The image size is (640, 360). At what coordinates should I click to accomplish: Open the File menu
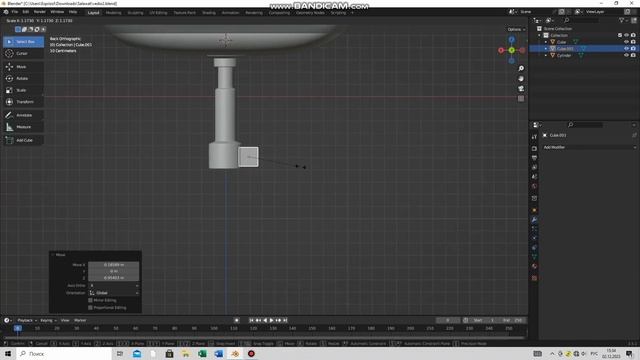pos(15,12)
